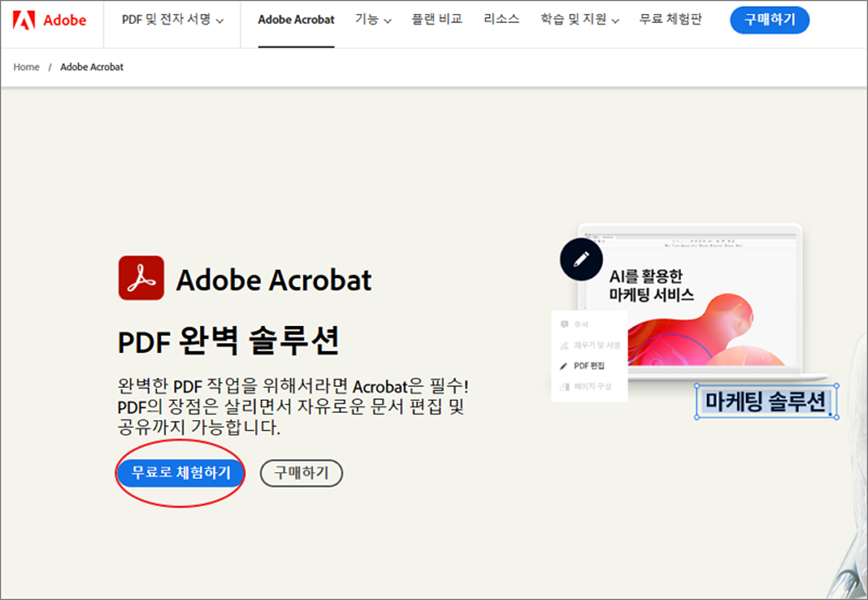Click the Adobe Acrobat product title text
The height and width of the screenshot is (600, 868).
(x=274, y=280)
